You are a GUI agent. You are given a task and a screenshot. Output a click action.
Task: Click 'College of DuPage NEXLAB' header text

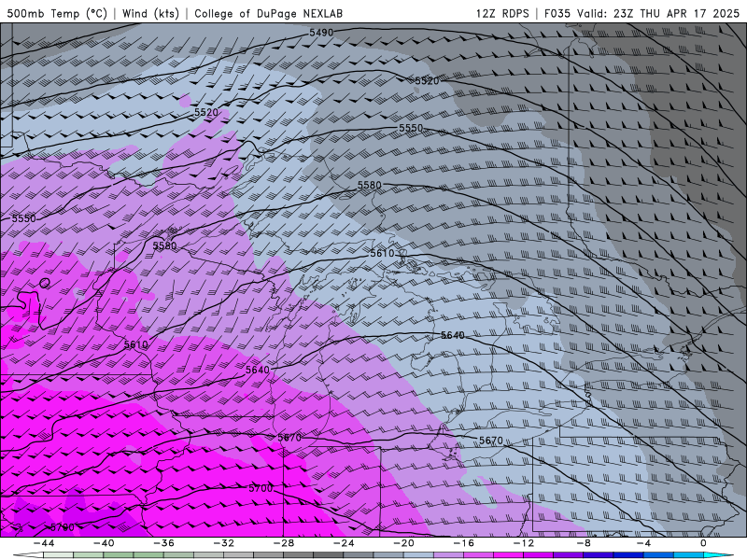pyautogui.click(x=269, y=13)
